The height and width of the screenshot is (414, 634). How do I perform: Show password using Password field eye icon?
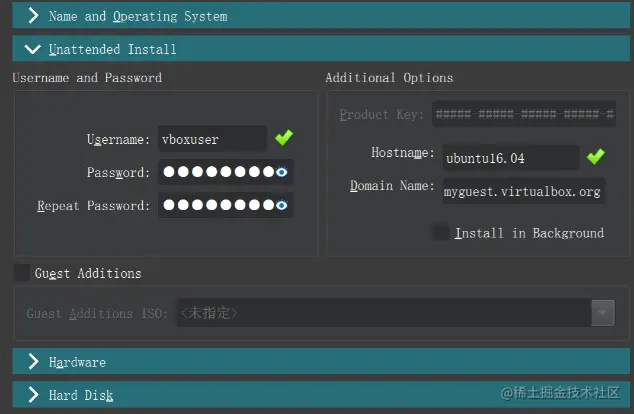tap(282, 172)
